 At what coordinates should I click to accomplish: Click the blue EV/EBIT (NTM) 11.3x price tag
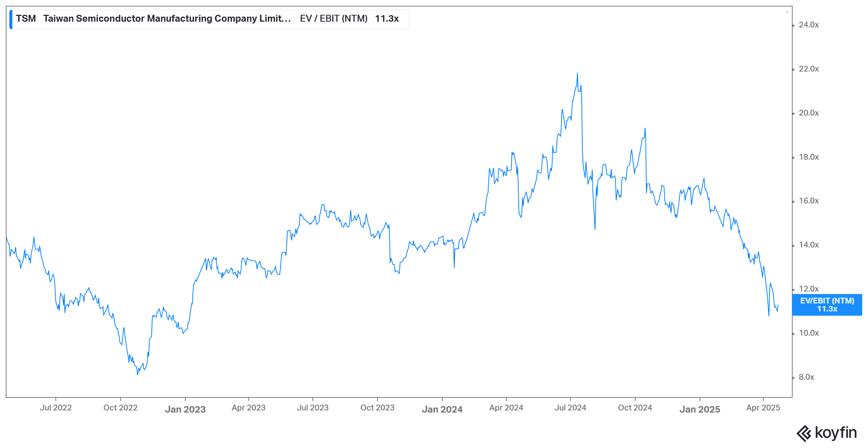tap(827, 305)
